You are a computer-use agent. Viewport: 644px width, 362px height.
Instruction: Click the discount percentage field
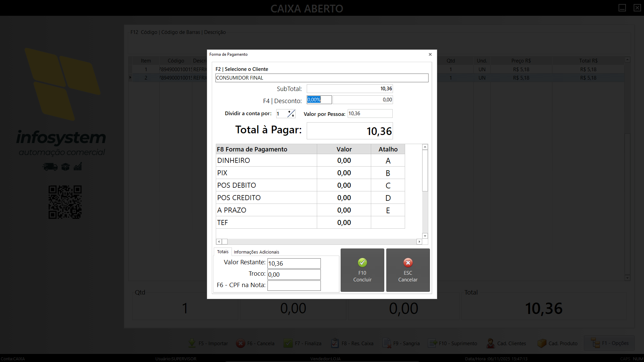[x=319, y=100]
